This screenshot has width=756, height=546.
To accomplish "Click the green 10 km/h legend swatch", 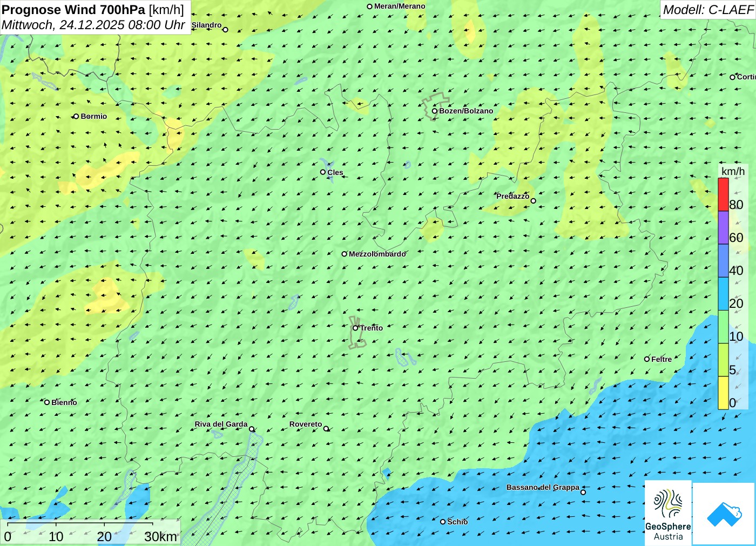I will 723,326.
